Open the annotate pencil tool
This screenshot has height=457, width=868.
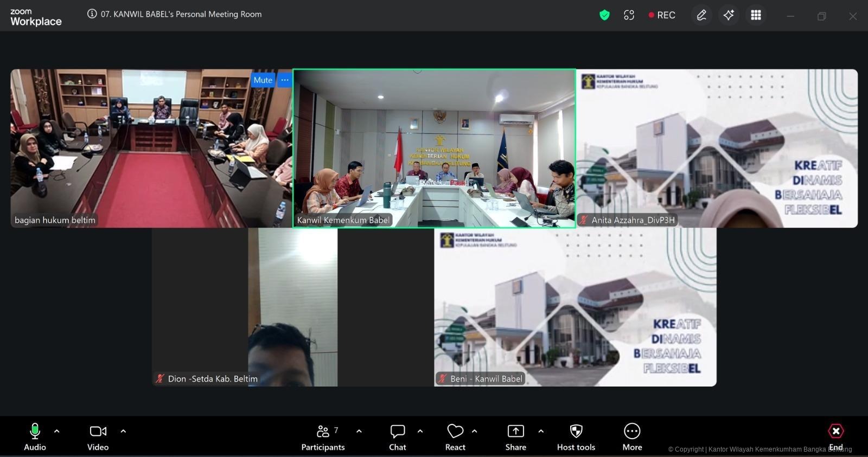point(701,15)
